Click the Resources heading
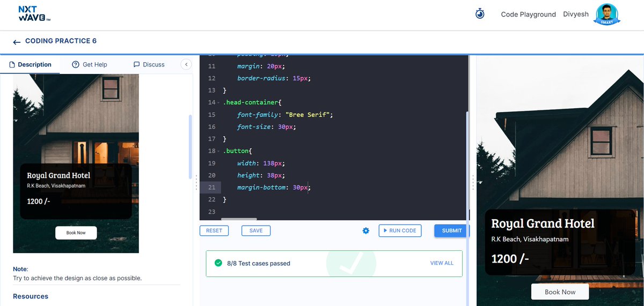 31,296
